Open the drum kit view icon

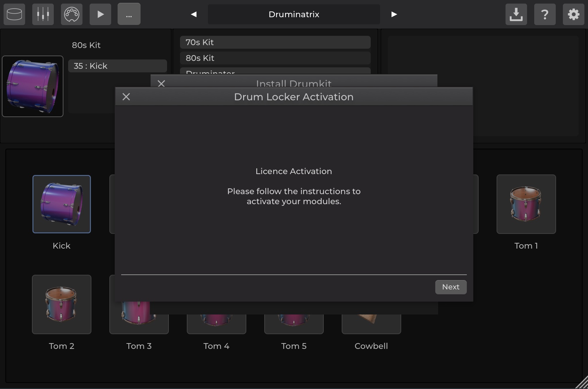point(14,14)
